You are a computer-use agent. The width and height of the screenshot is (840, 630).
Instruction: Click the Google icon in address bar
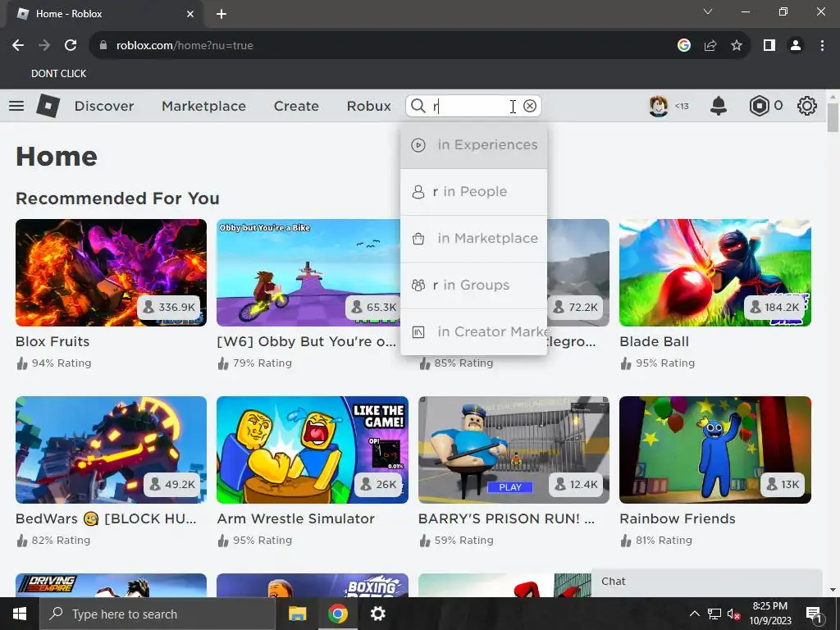pyautogui.click(x=684, y=46)
